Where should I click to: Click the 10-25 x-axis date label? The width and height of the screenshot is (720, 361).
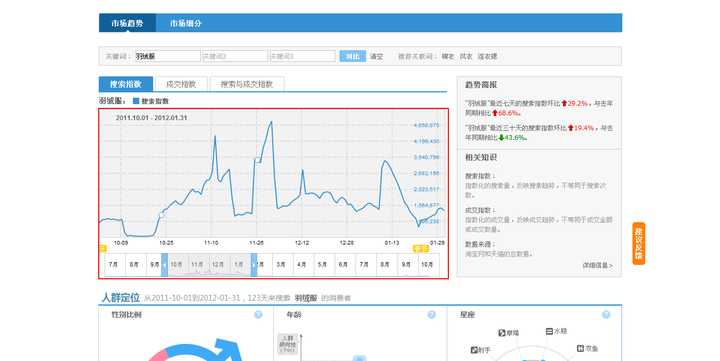[166, 243]
